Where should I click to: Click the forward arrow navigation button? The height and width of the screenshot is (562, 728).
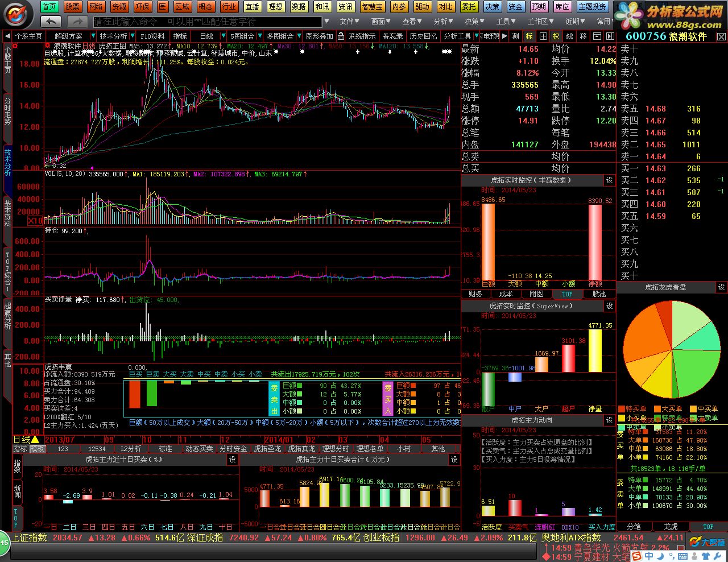(x=77, y=21)
